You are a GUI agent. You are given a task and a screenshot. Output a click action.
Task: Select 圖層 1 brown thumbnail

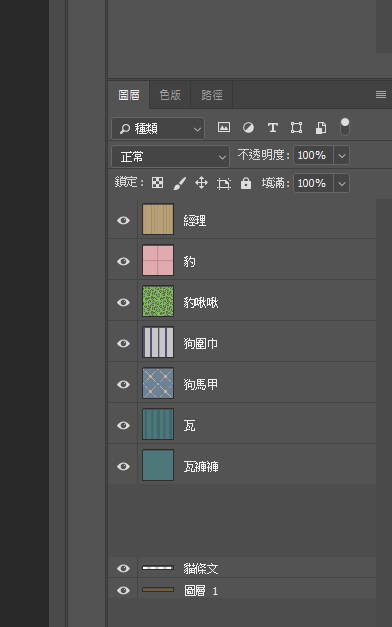point(158,589)
